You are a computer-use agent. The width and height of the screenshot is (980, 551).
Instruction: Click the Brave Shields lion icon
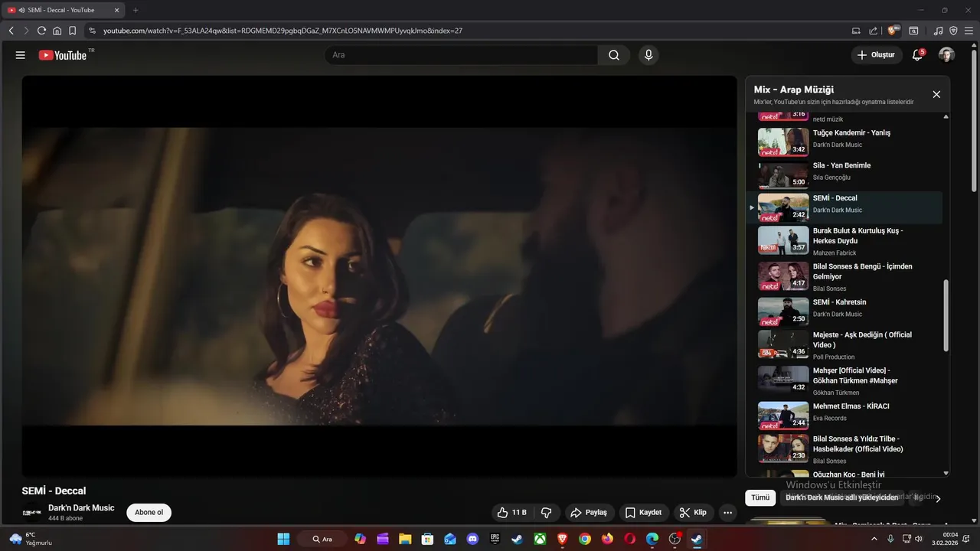(893, 31)
